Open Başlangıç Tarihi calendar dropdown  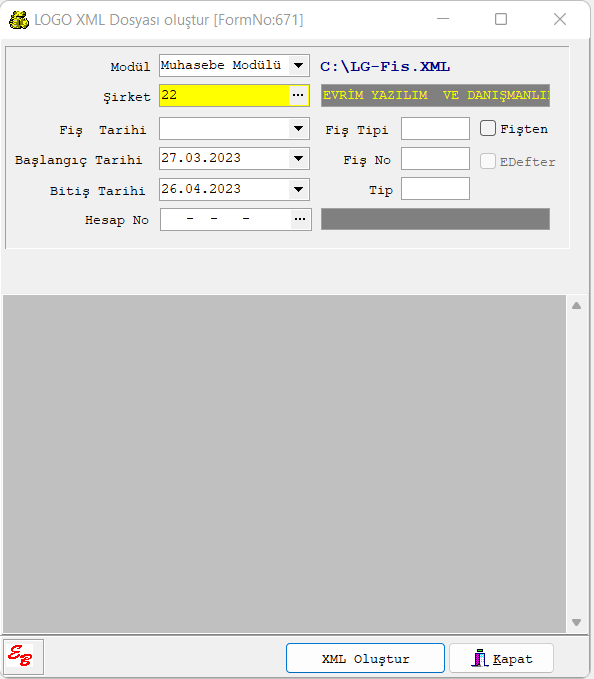tap(298, 158)
